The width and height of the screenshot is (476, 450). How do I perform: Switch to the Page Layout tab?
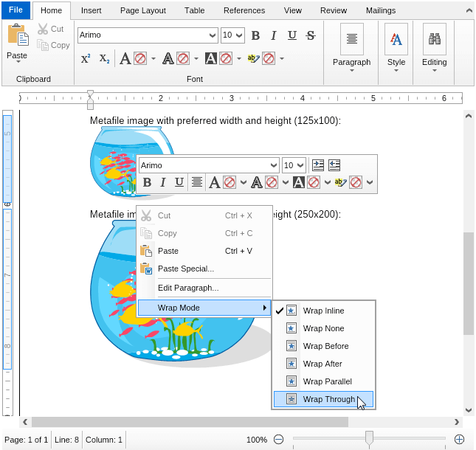144,10
